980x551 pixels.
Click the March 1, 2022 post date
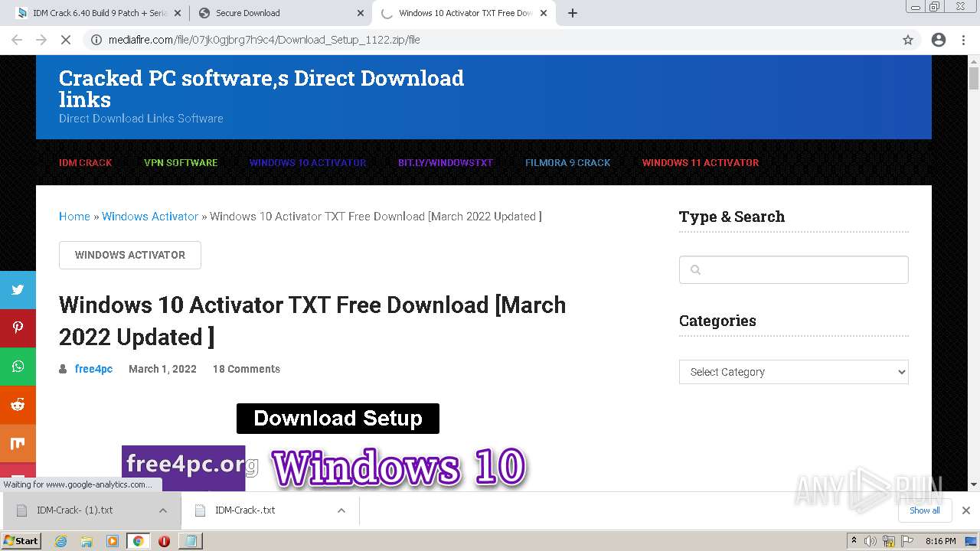coord(162,369)
